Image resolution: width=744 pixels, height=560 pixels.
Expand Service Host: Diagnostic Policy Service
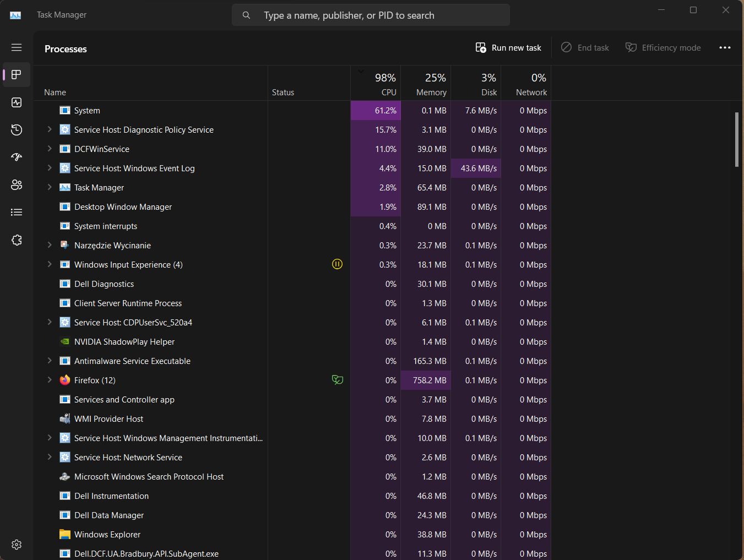tap(50, 129)
